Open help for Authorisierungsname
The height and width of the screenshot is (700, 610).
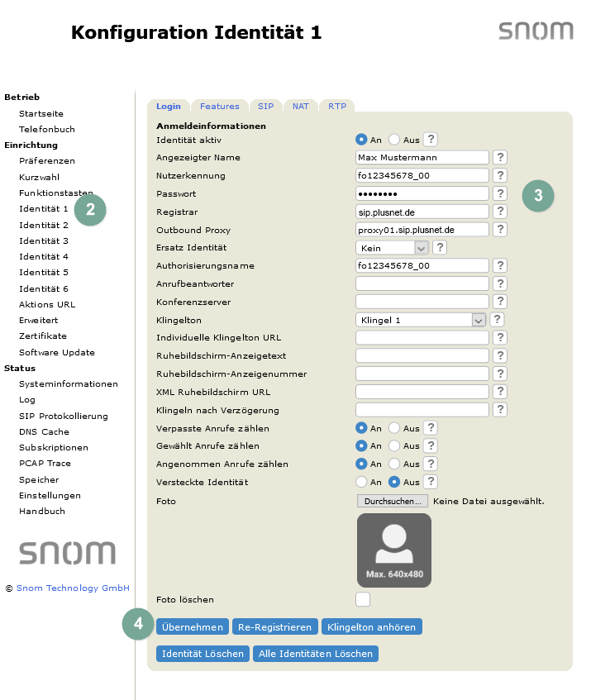click(x=500, y=265)
